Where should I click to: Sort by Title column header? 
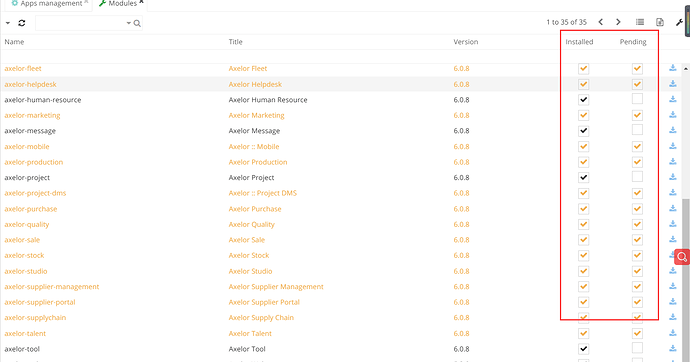pyautogui.click(x=235, y=42)
